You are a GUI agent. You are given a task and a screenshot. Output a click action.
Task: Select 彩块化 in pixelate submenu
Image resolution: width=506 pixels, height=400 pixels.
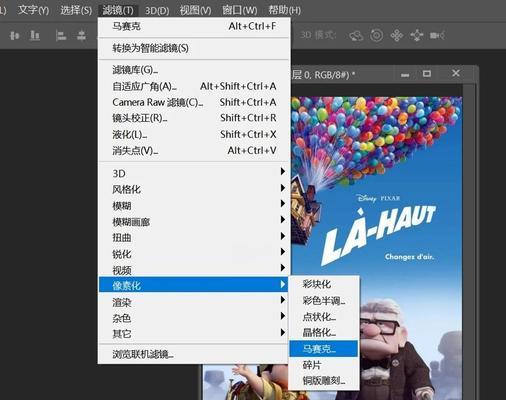[x=324, y=284]
